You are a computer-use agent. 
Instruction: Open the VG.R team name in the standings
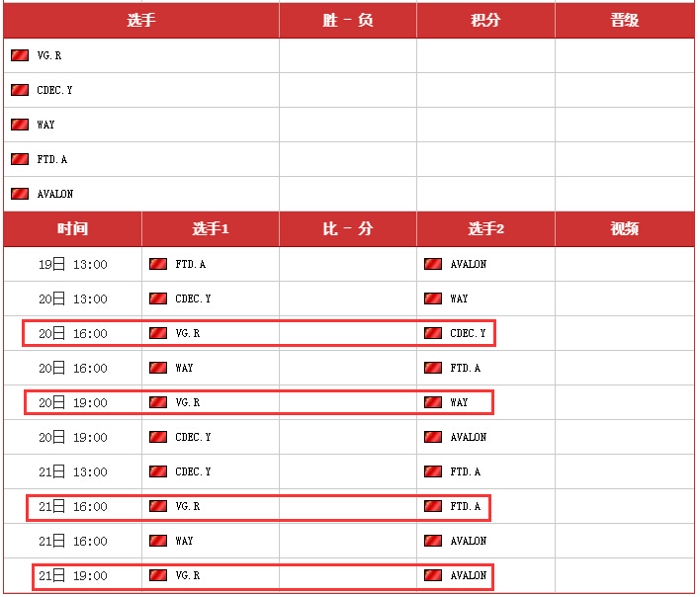coord(48,56)
